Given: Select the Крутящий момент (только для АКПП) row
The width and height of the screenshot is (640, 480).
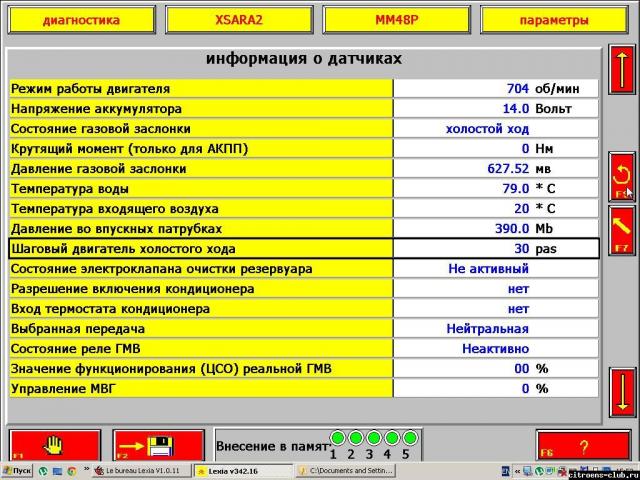Looking at the screenshot, I should point(304,149).
